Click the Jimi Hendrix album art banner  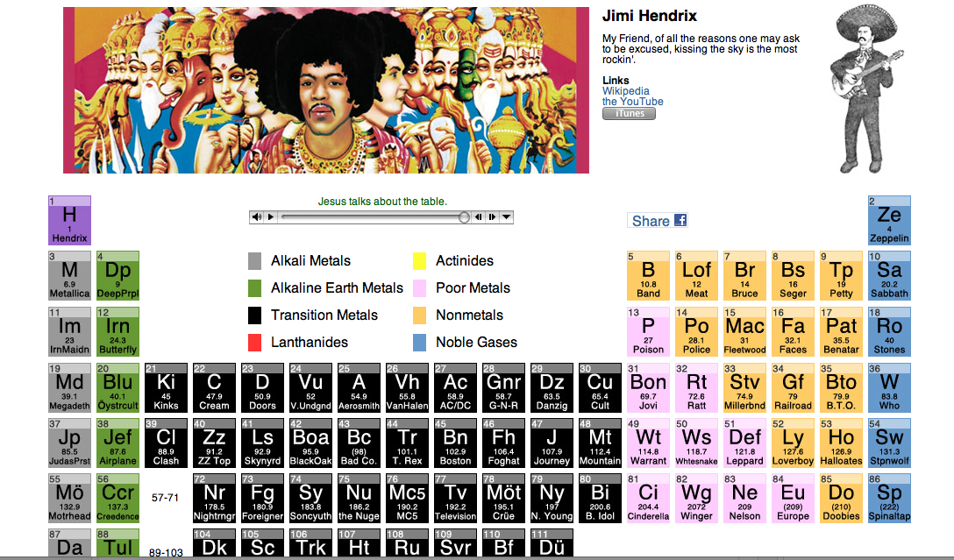coord(325,90)
